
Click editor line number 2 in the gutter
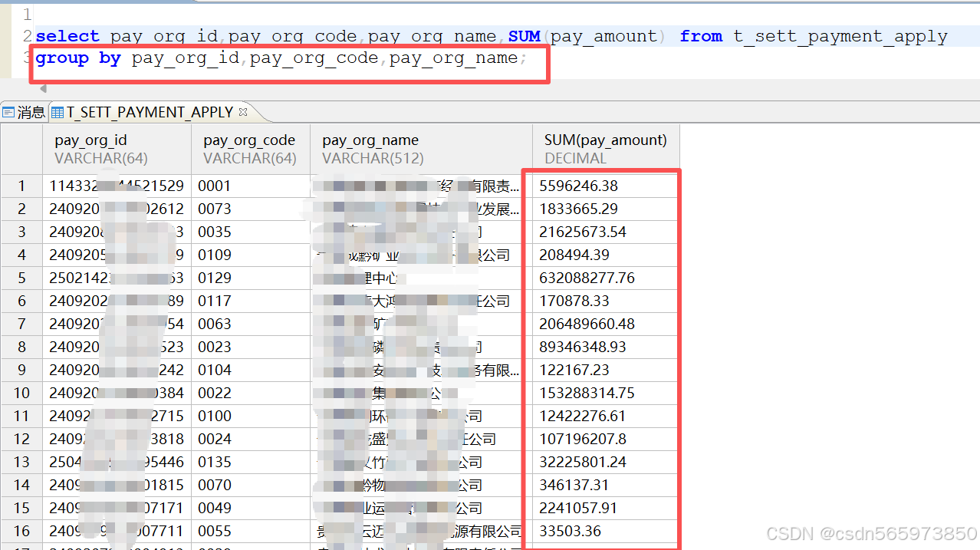pos(27,36)
